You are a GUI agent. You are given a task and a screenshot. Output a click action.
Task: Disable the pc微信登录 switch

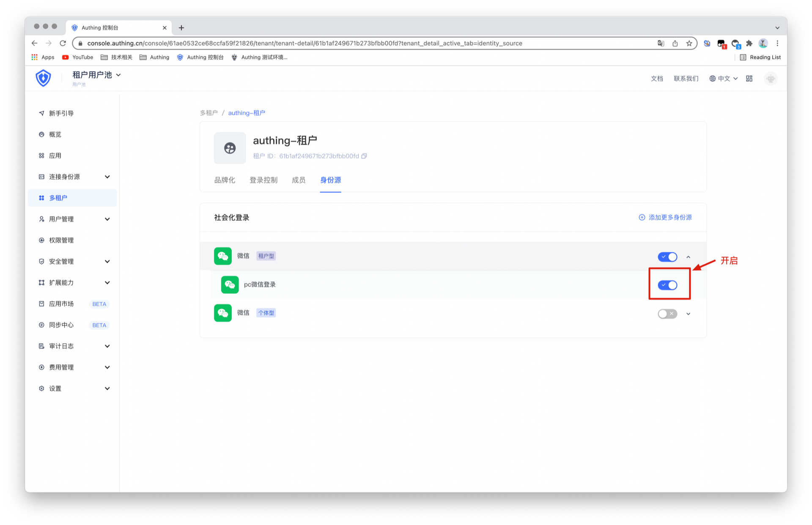tap(667, 285)
